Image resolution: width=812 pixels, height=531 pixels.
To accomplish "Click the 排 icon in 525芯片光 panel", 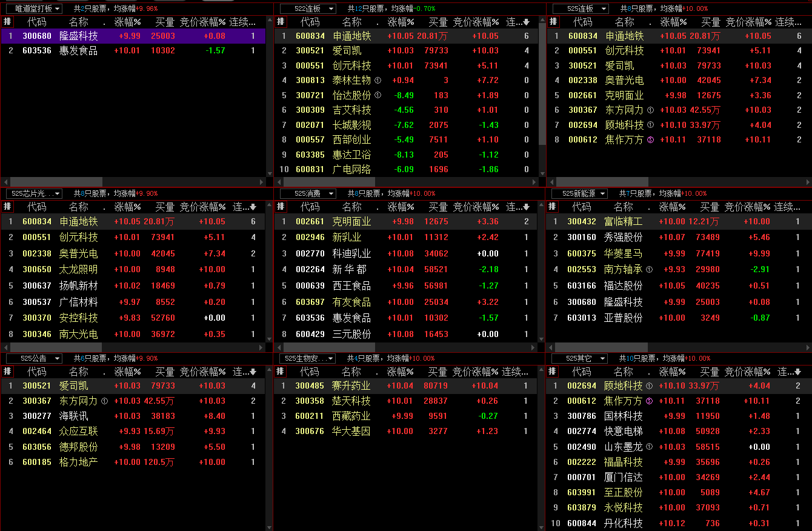I will 7,207.
